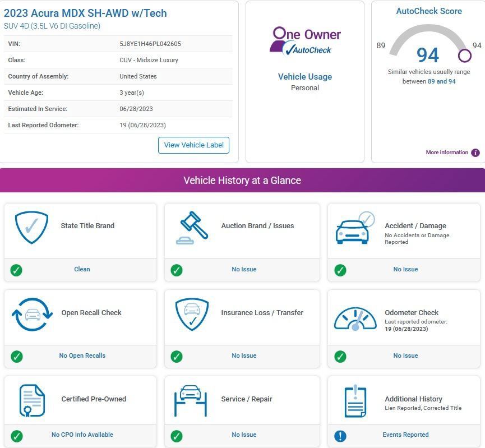Screen dimensions: 485x448
Task: Click green checkmark in Insurance Loss card
Action: (177, 357)
